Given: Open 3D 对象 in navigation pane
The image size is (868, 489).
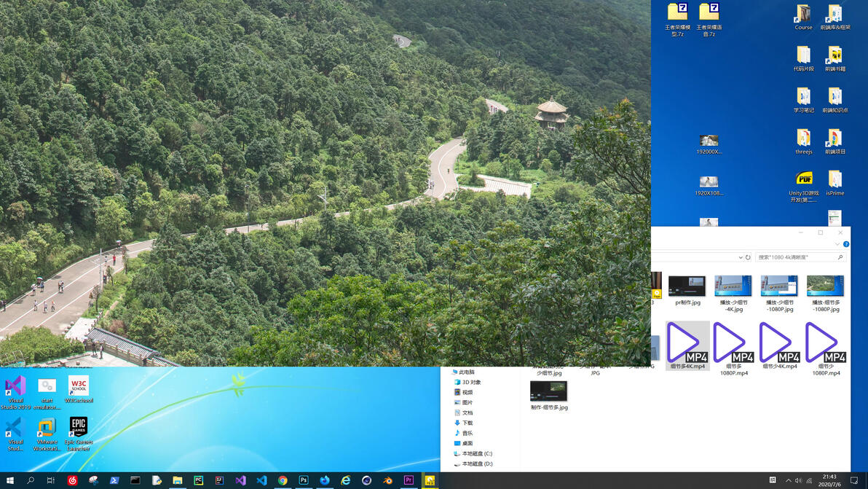Looking at the screenshot, I should (x=467, y=382).
